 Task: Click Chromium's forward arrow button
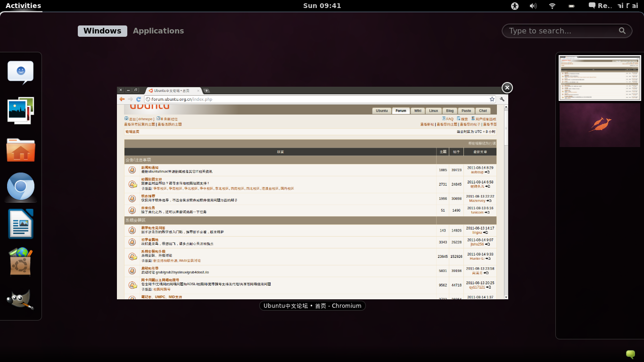click(x=130, y=99)
